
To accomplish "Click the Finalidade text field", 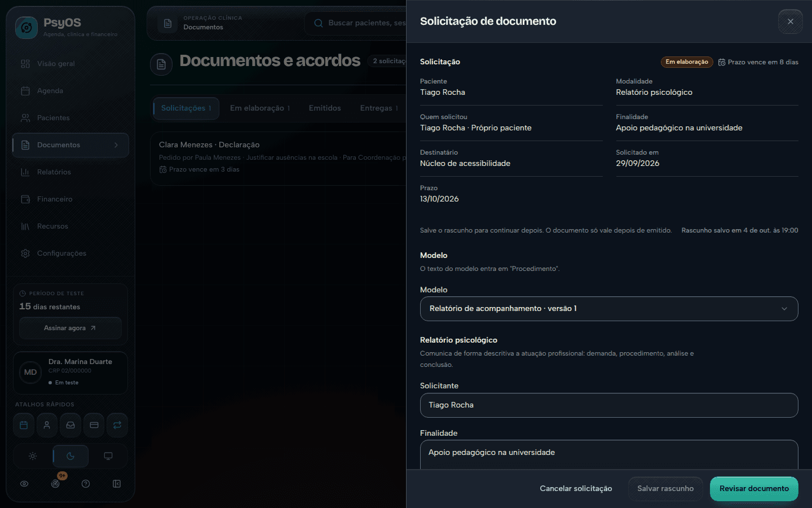I will point(609,454).
